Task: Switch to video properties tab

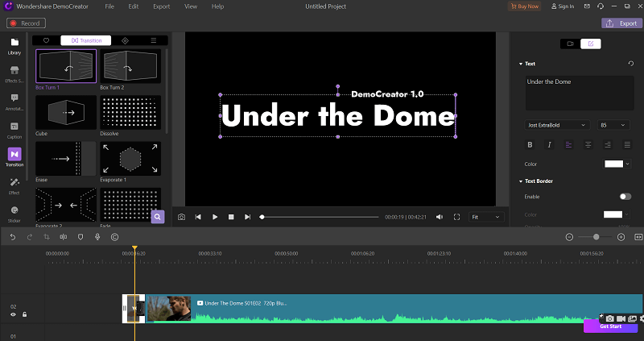Action: (571, 44)
